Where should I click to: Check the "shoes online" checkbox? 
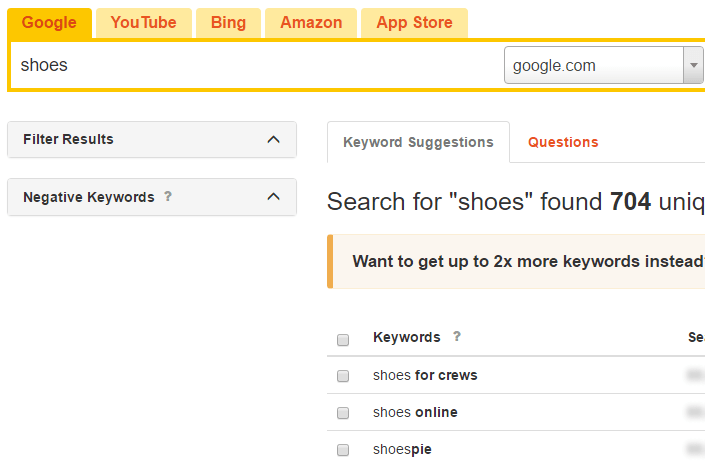tap(343, 412)
